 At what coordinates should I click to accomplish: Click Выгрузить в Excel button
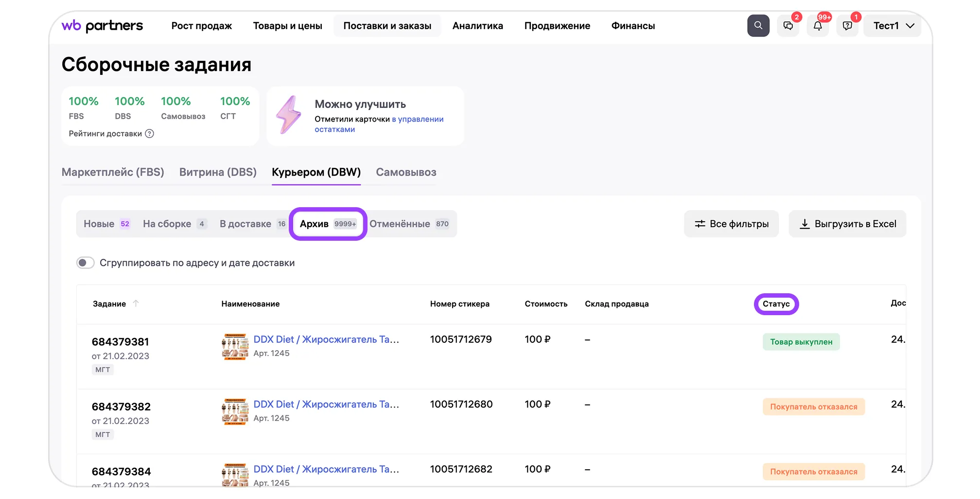[847, 224]
